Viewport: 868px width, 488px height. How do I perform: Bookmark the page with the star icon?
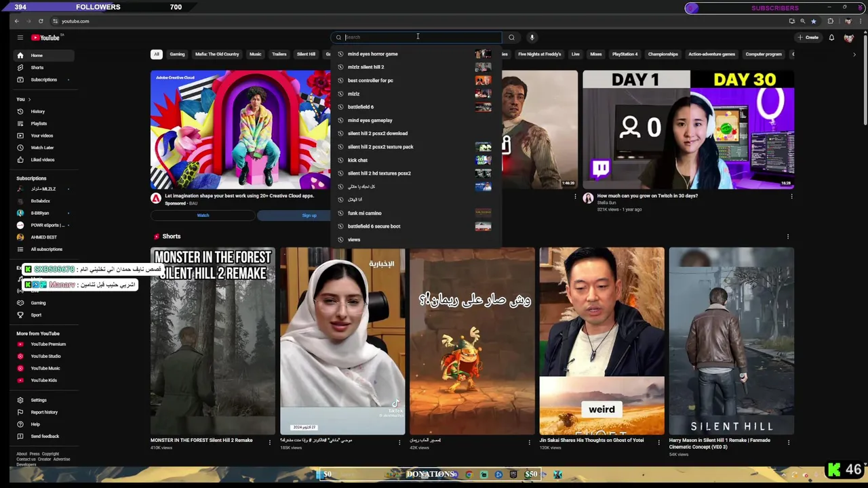pos(812,21)
